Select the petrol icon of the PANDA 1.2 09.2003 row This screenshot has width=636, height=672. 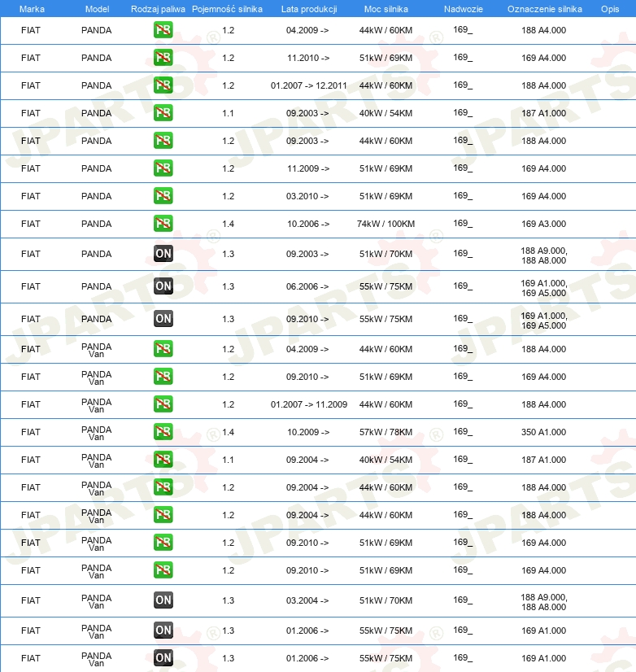(x=163, y=141)
